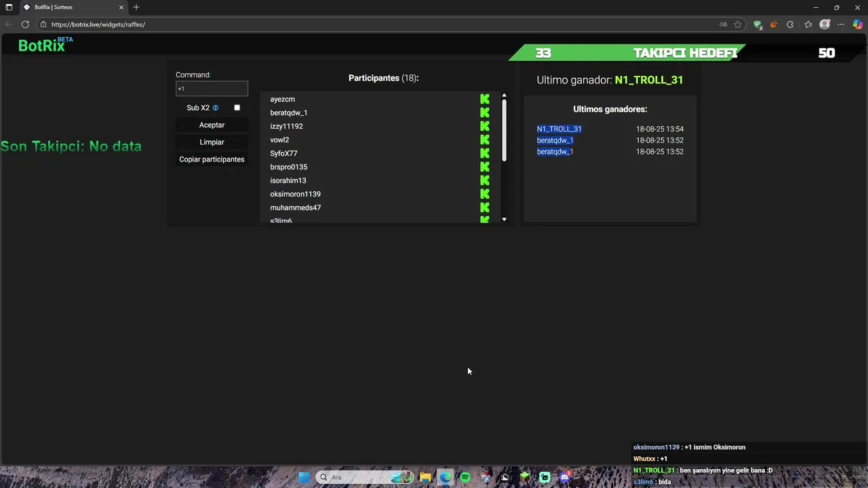This screenshot has height=488, width=868.
Task: Select participant SyfoX77 name
Action: pyautogui.click(x=283, y=153)
